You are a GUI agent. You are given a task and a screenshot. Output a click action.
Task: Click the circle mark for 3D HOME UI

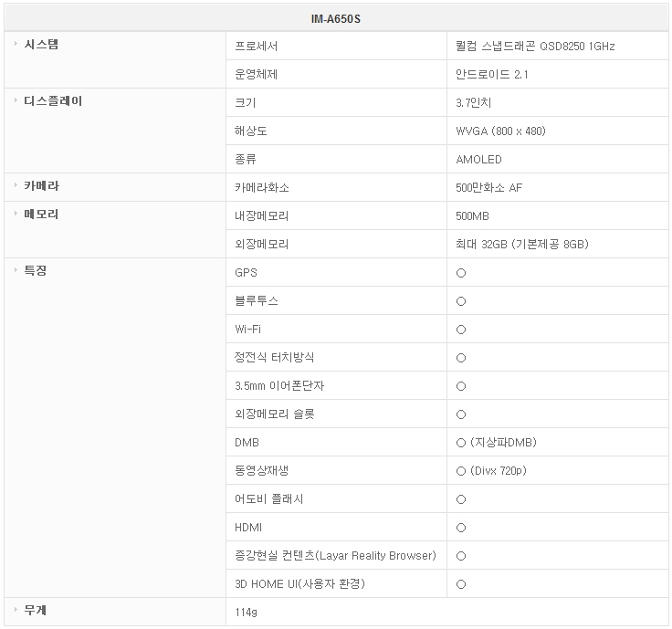pyautogui.click(x=461, y=584)
